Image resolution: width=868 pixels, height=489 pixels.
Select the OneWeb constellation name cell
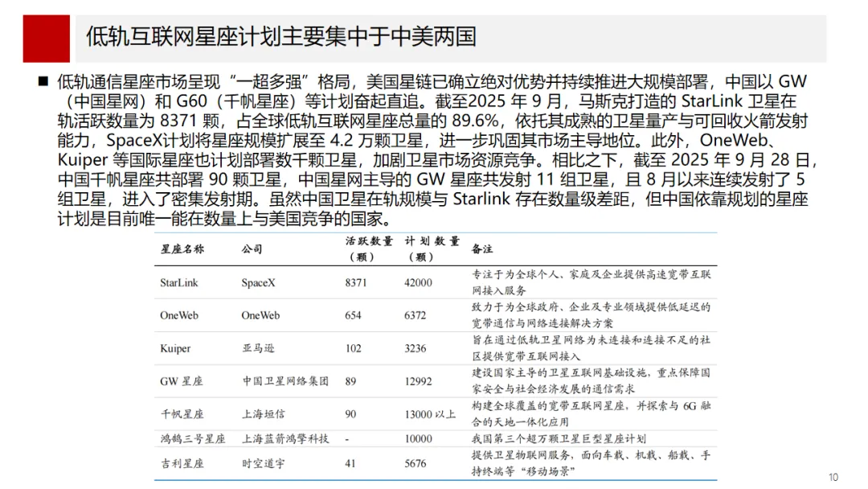(178, 315)
